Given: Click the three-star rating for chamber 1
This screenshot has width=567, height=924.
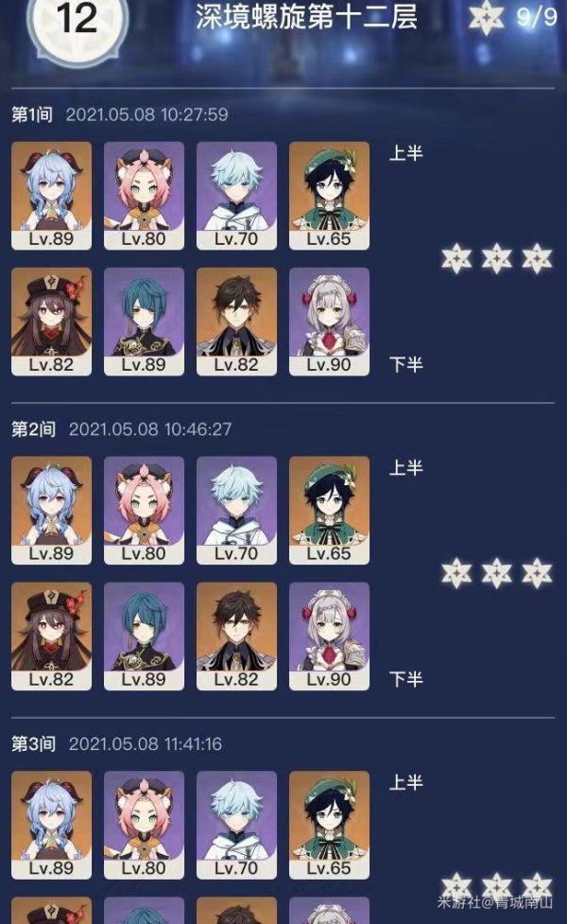Looking at the screenshot, I should pyautogui.click(x=497, y=259).
